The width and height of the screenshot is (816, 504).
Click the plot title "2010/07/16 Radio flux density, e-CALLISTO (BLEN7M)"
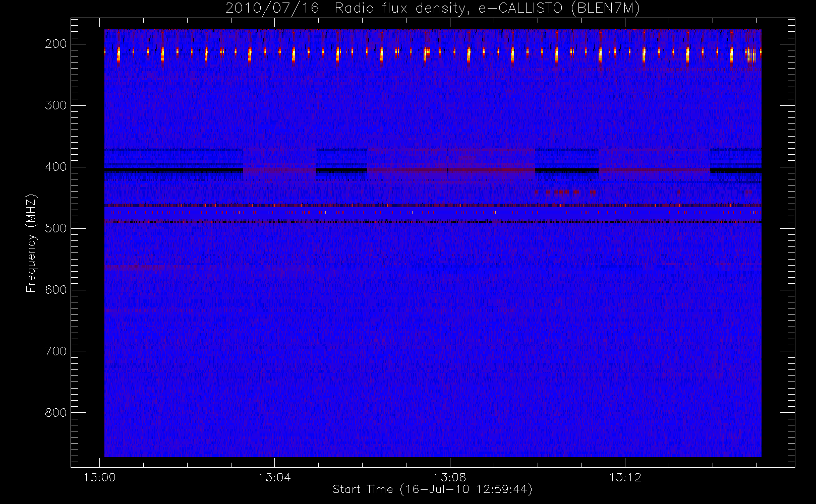[433, 9]
